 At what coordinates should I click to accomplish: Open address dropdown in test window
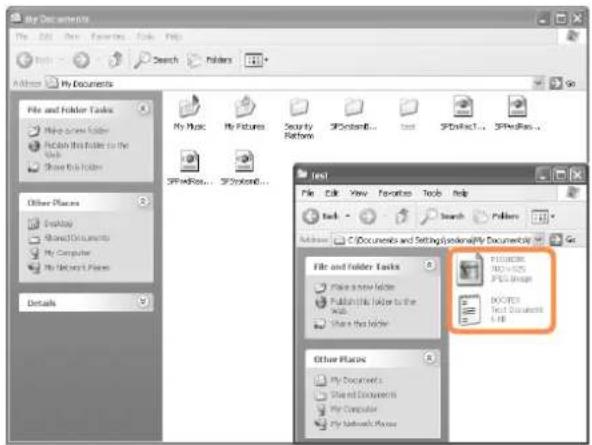[x=539, y=239]
